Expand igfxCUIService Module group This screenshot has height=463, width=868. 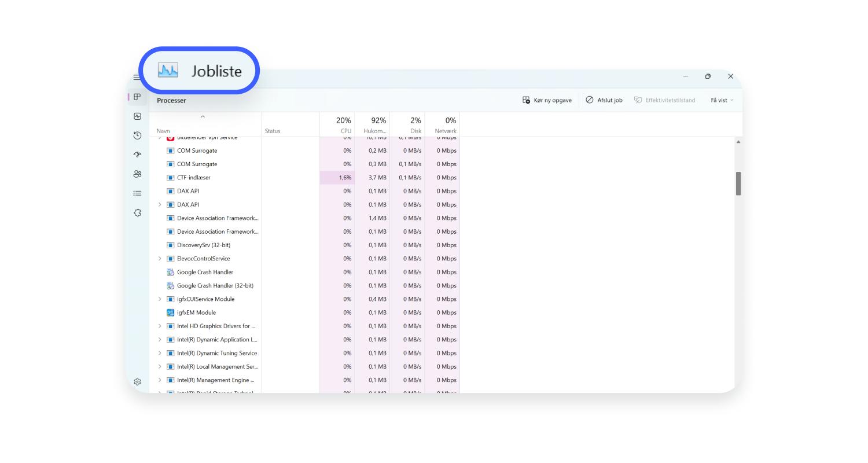(160, 299)
